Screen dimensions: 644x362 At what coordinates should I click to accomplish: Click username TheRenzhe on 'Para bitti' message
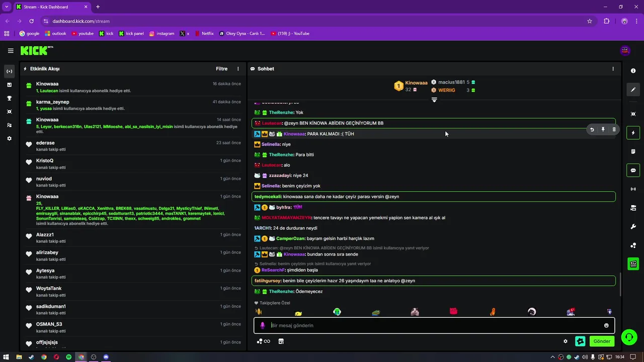point(281,155)
